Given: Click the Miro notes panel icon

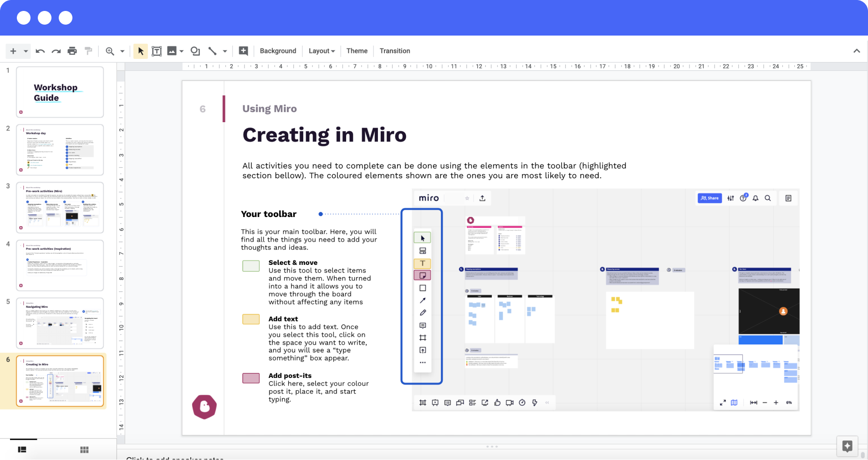Looking at the screenshot, I should pyautogui.click(x=788, y=198).
